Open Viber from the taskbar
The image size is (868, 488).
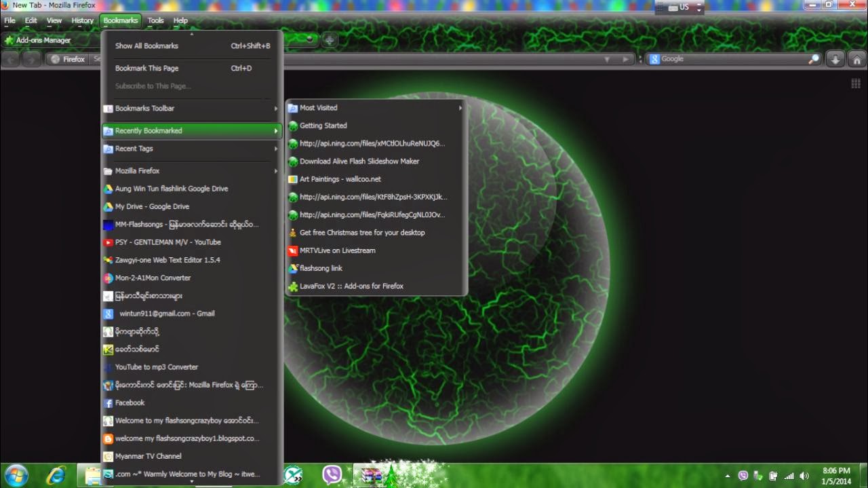[332, 474]
